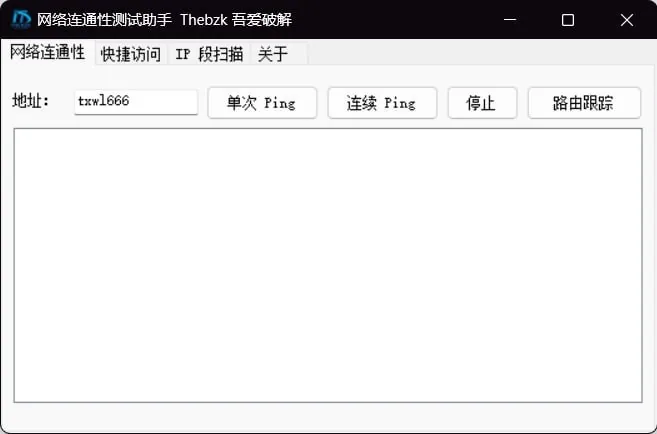Open the 关于 tab
657x434 pixels.
[x=279, y=54]
